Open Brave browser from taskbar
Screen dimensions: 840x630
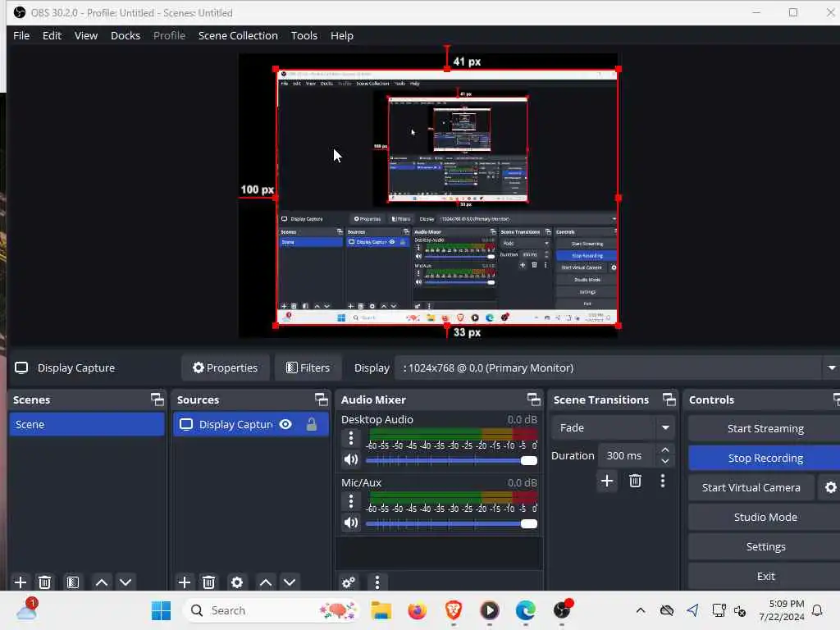pos(453,610)
